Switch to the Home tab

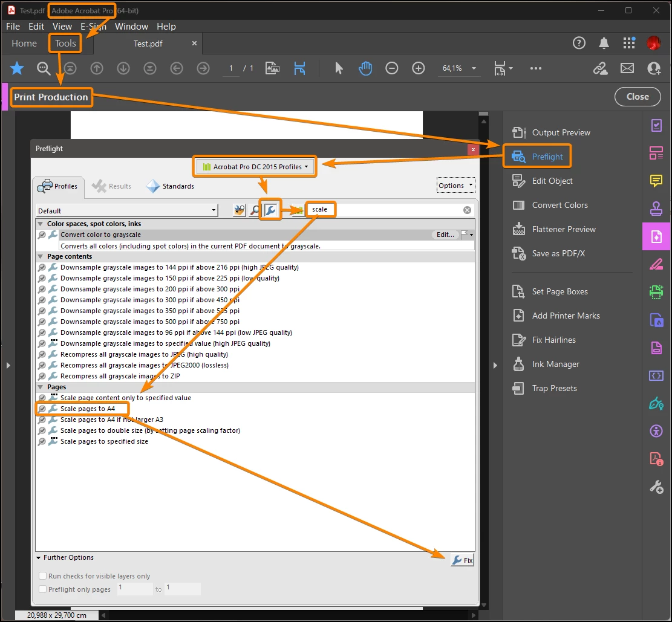tap(24, 44)
